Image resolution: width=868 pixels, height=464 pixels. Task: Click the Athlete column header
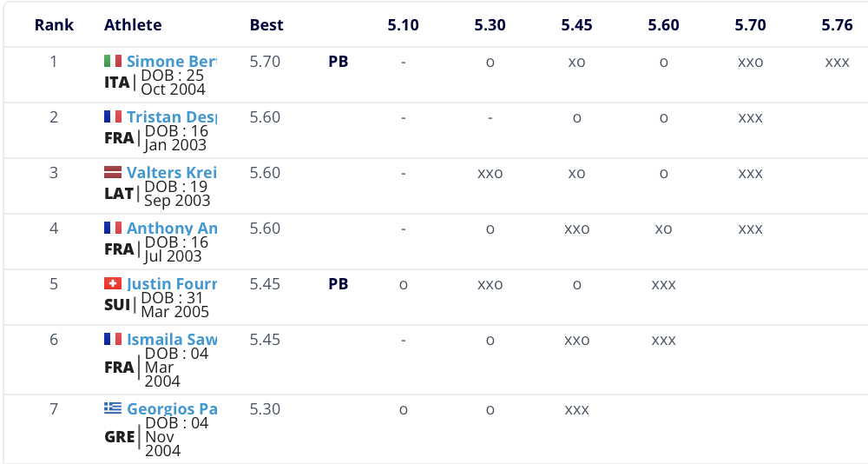[133, 24]
